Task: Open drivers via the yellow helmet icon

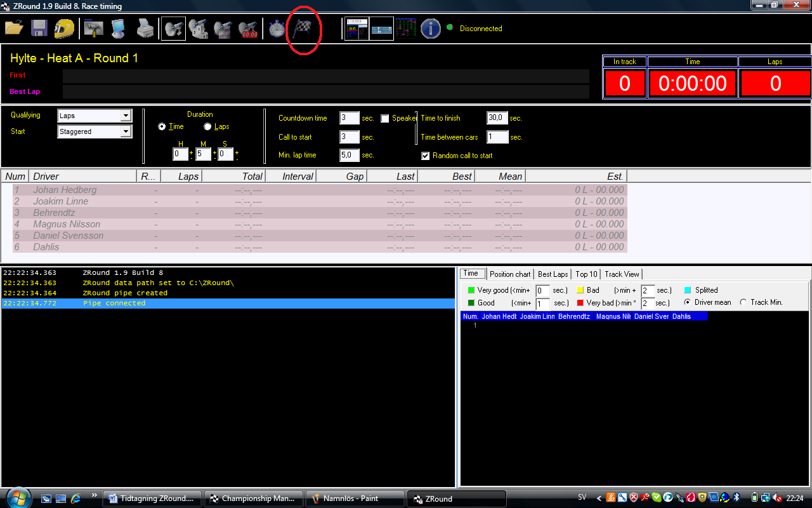Action: (x=64, y=29)
